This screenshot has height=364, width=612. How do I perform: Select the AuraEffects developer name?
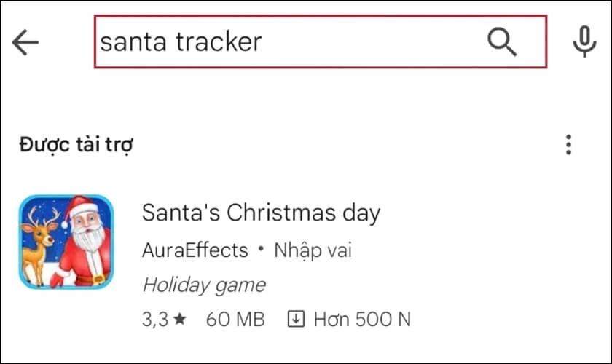point(195,250)
